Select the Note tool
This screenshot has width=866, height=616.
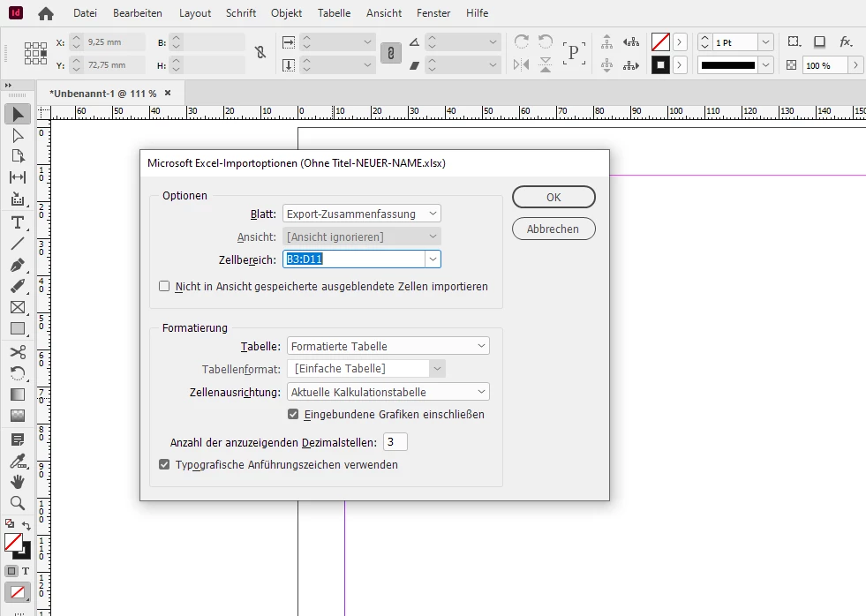(18, 439)
